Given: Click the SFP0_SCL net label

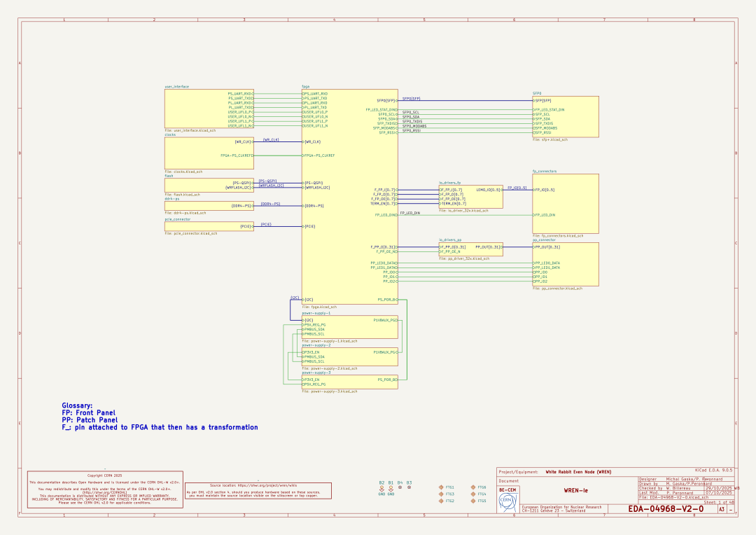Looking at the screenshot, I should tap(411, 113).
